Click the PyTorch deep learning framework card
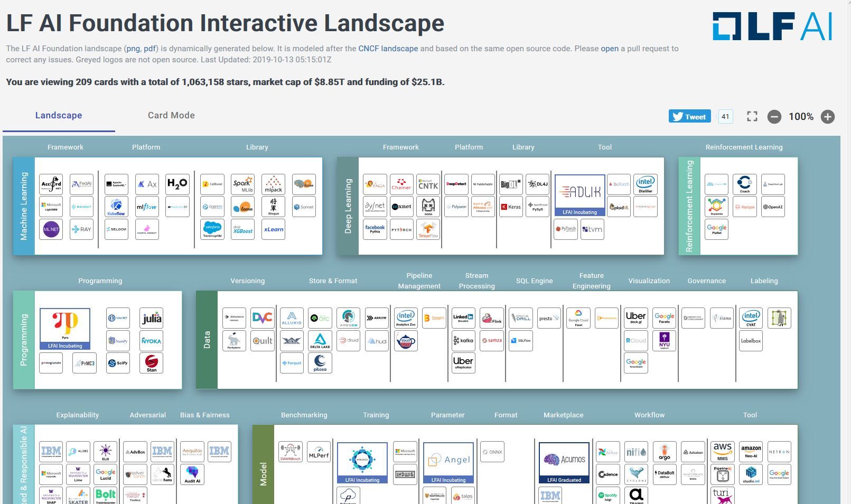 (x=401, y=229)
